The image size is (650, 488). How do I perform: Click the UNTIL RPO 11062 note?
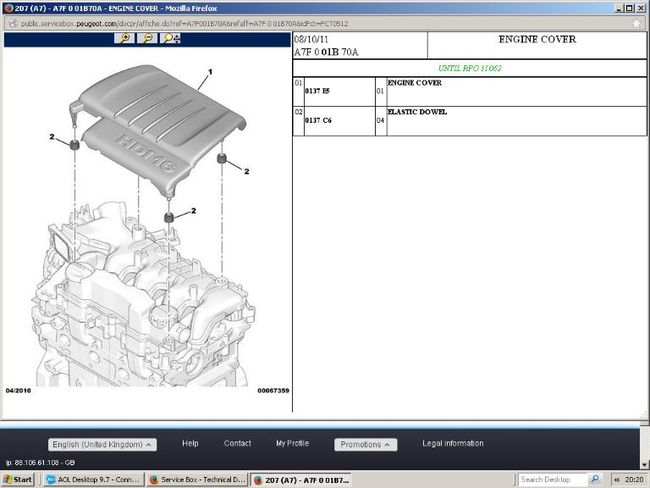[470, 68]
